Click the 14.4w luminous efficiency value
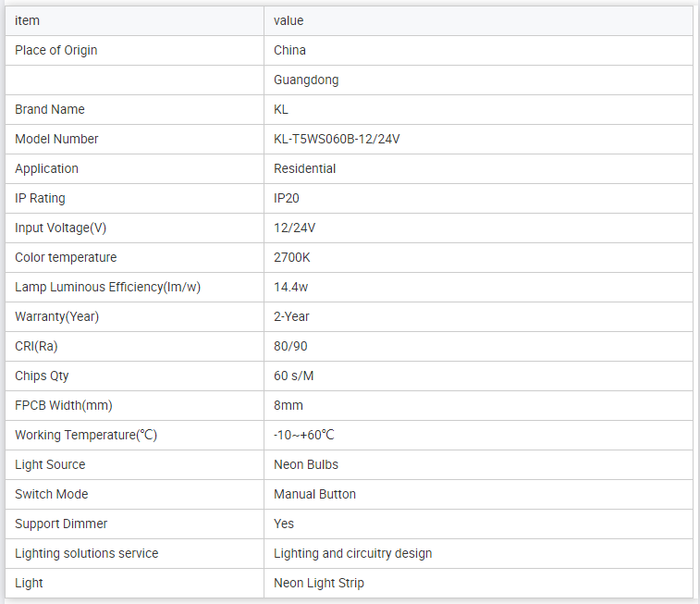This screenshot has width=700, height=604. pos(291,287)
